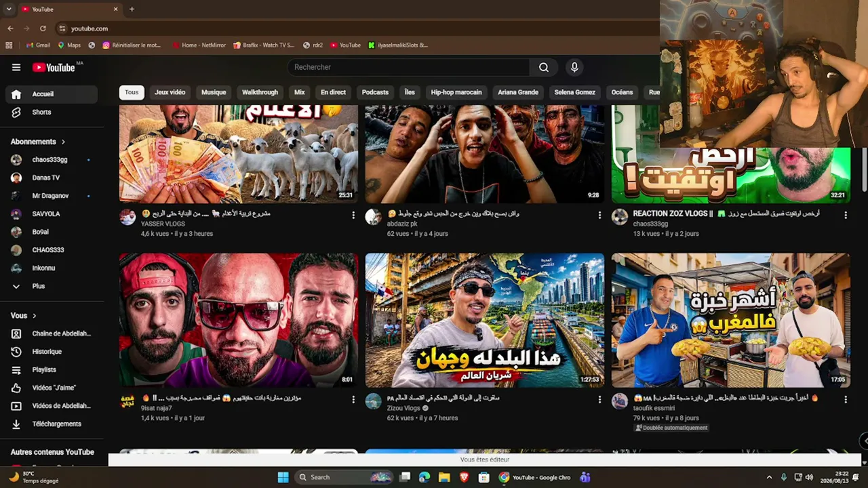The width and height of the screenshot is (868, 488).
Task: Select the Tous filter chip
Action: (132, 92)
